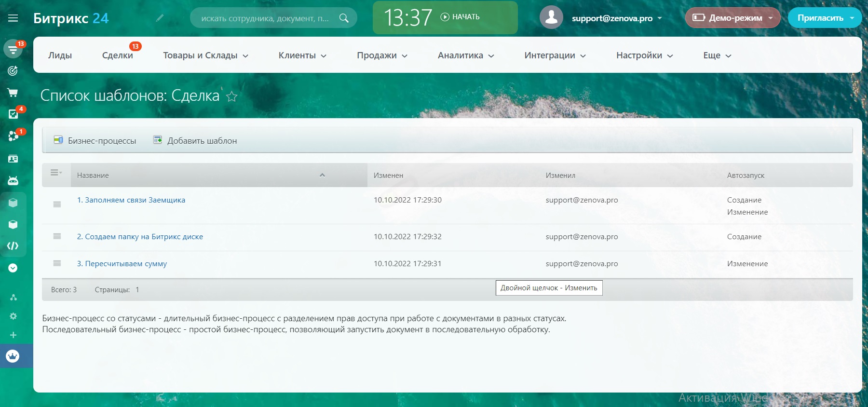Open the Пересчитываем сумму template link
The width and height of the screenshot is (868, 407).
point(122,264)
